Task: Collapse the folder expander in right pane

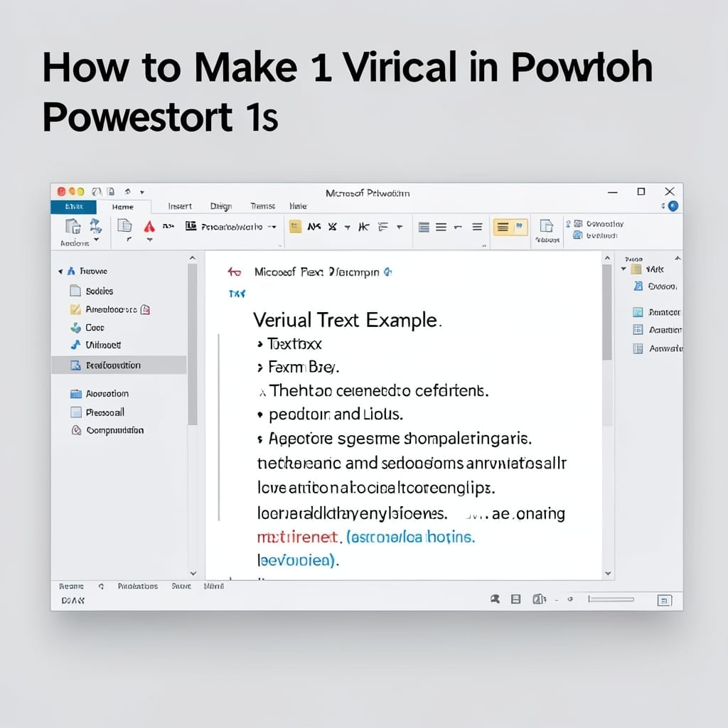Action: click(x=623, y=269)
